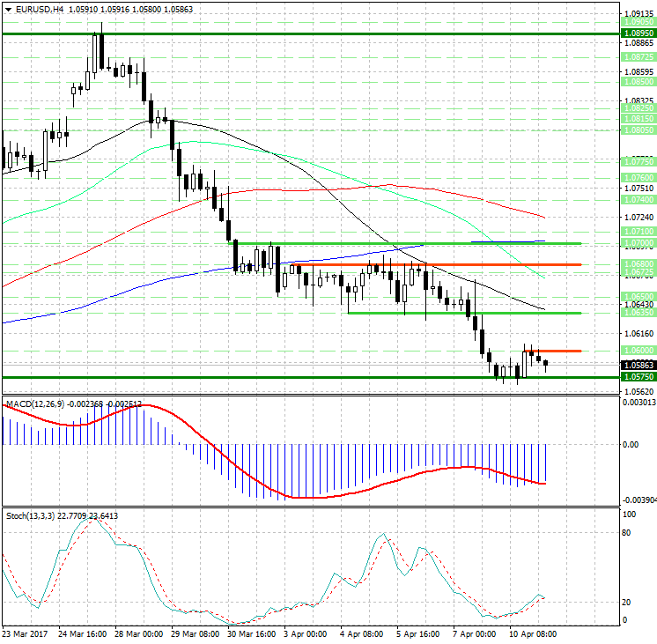Click the 30 Mar 16:00 time label
The width and height of the screenshot is (657, 644).
[x=251, y=633]
